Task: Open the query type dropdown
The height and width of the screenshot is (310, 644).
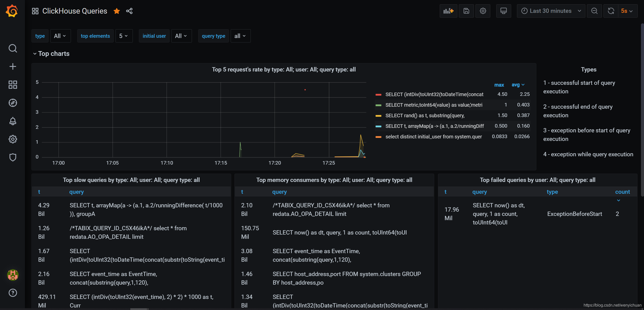Action: [240, 36]
